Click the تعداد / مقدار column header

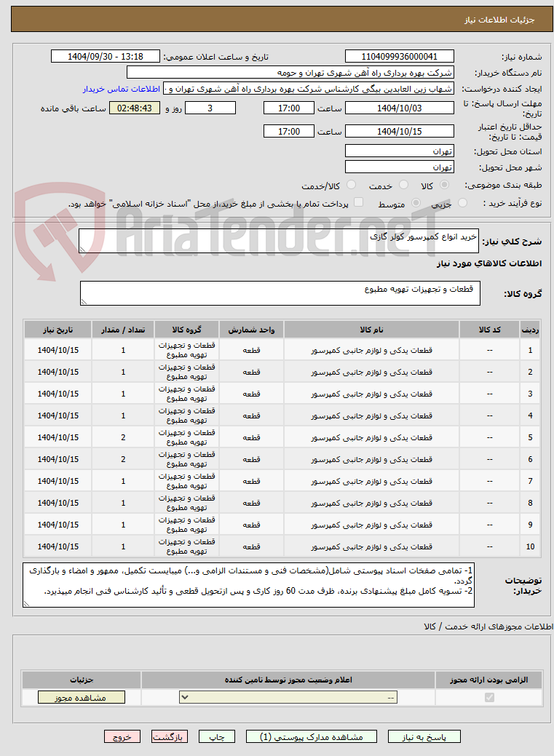click(123, 330)
